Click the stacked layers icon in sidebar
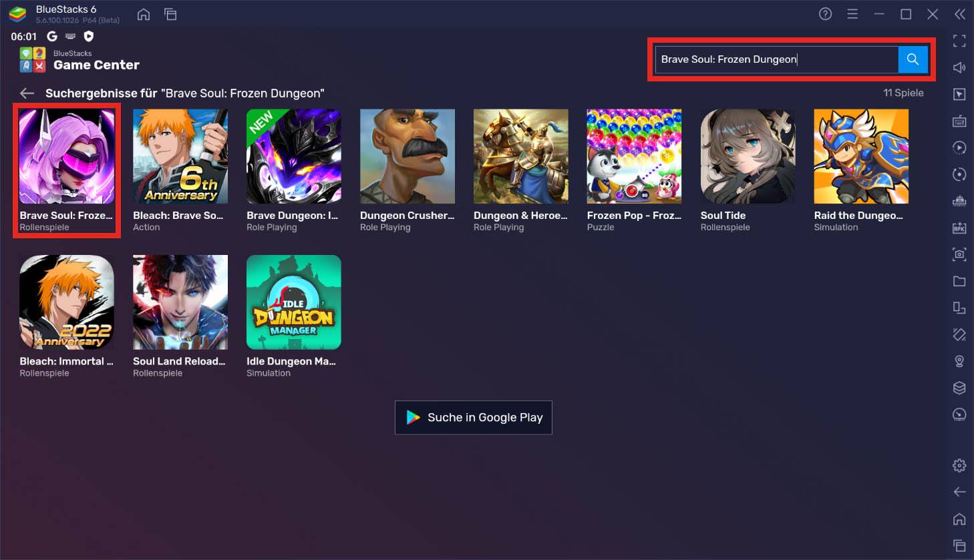Viewport: 974px width, 560px height. tap(959, 388)
